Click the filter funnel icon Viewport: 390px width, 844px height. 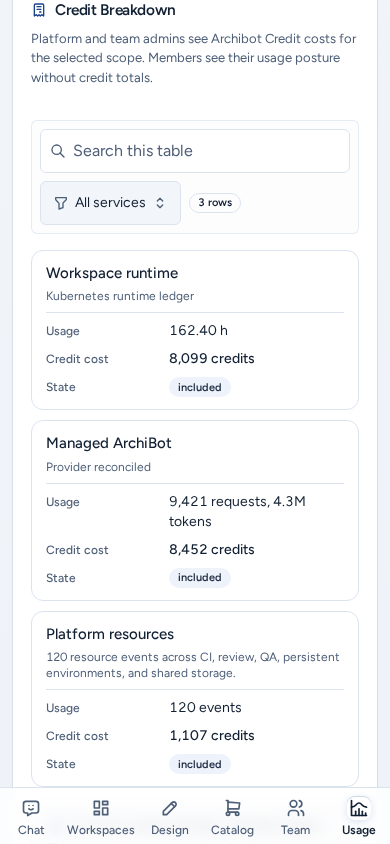[x=61, y=203]
